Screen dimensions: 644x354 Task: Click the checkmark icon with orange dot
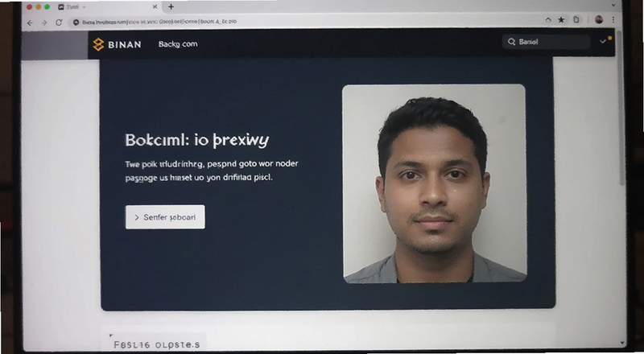tap(605, 41)
